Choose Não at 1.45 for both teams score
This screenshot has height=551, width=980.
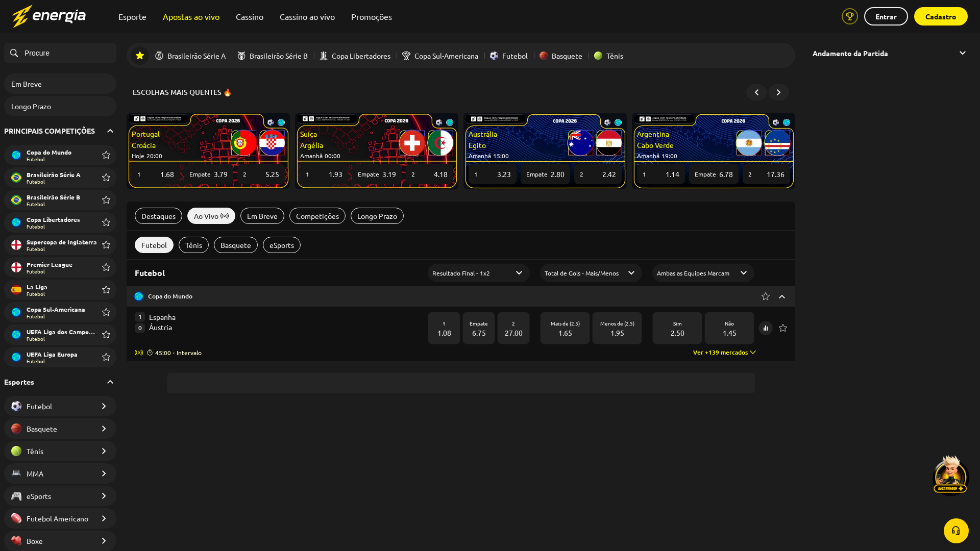click(x=729, y=328)
